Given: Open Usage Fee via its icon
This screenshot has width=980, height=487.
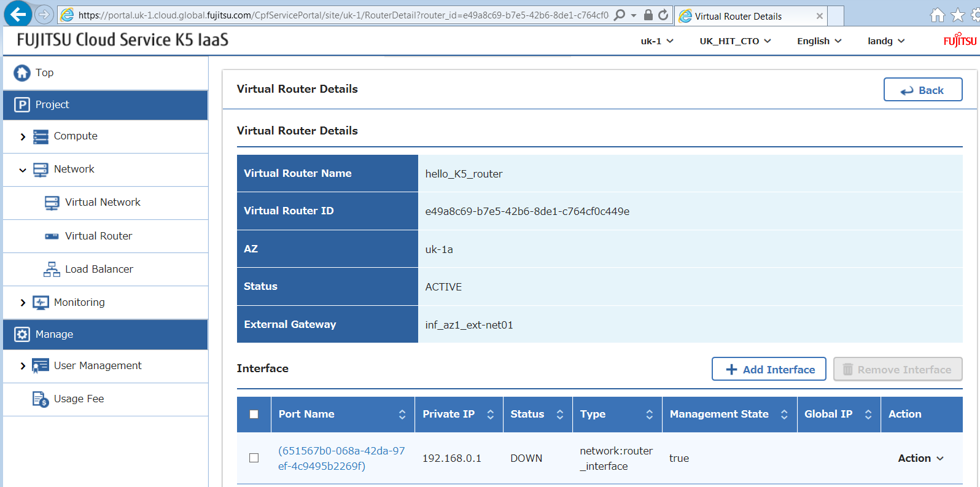Looking at the screenshot, I should click(x=41, y=399).
